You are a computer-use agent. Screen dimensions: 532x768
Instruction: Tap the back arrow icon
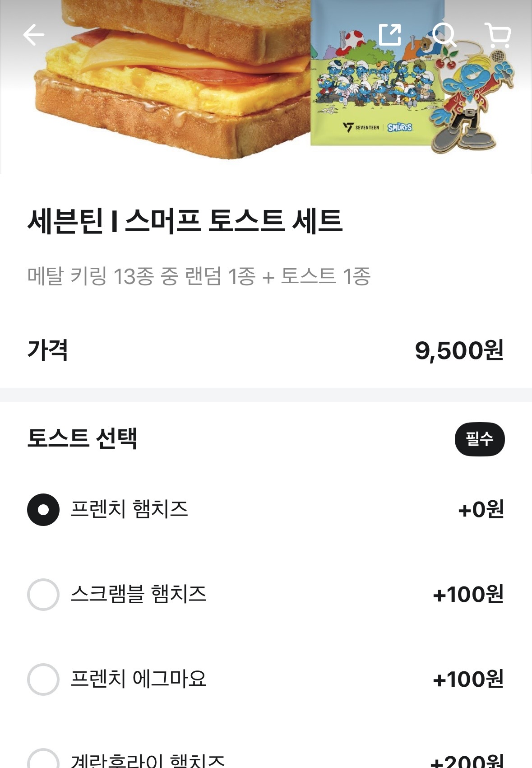click(34, 35)
